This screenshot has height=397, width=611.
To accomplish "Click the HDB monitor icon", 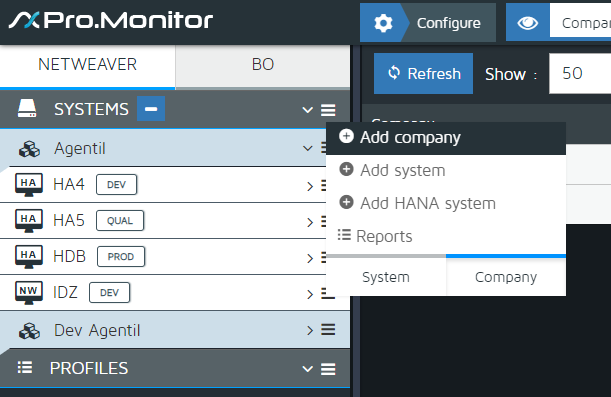I will [x=28, y=257].
